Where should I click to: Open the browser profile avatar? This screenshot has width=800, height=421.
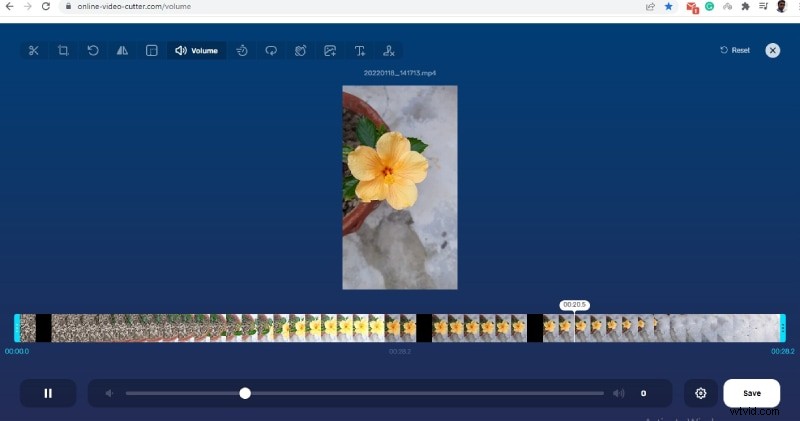(x=781, y=6)
